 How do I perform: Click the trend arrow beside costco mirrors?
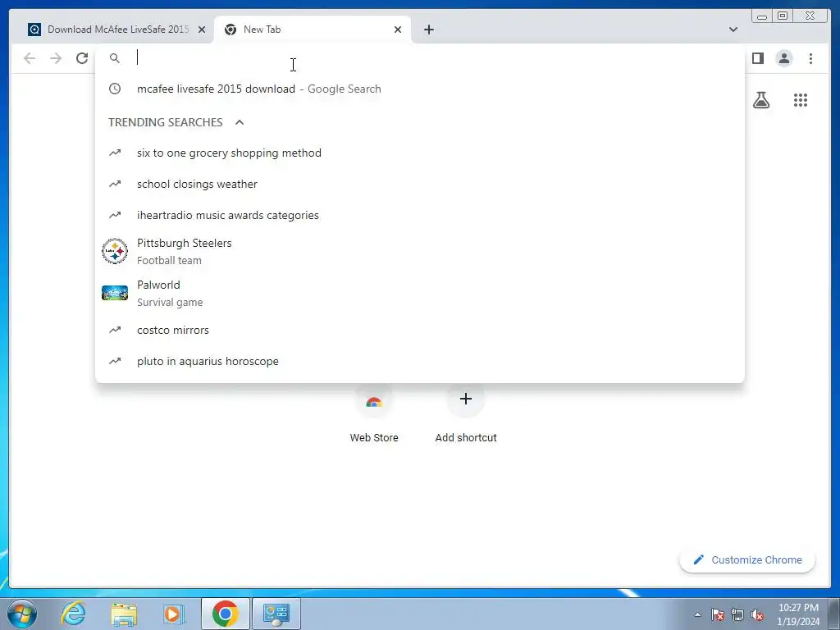coord(115,331)
